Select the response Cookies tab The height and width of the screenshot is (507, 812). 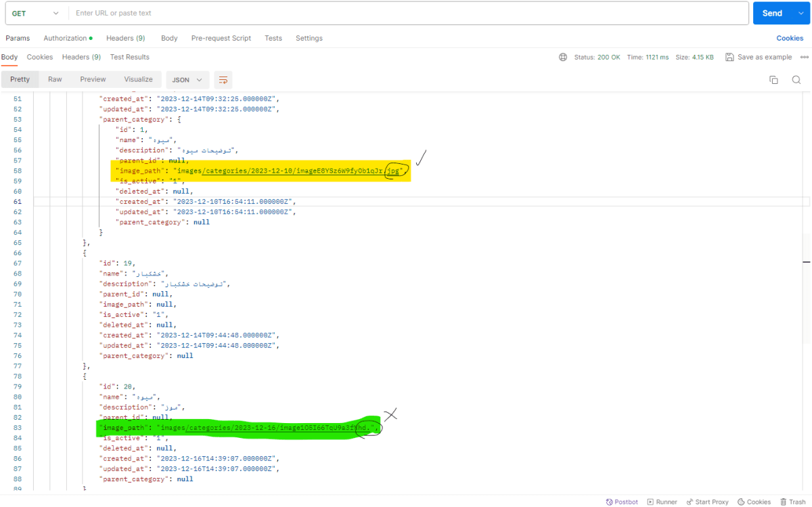[x=40, y=58]
